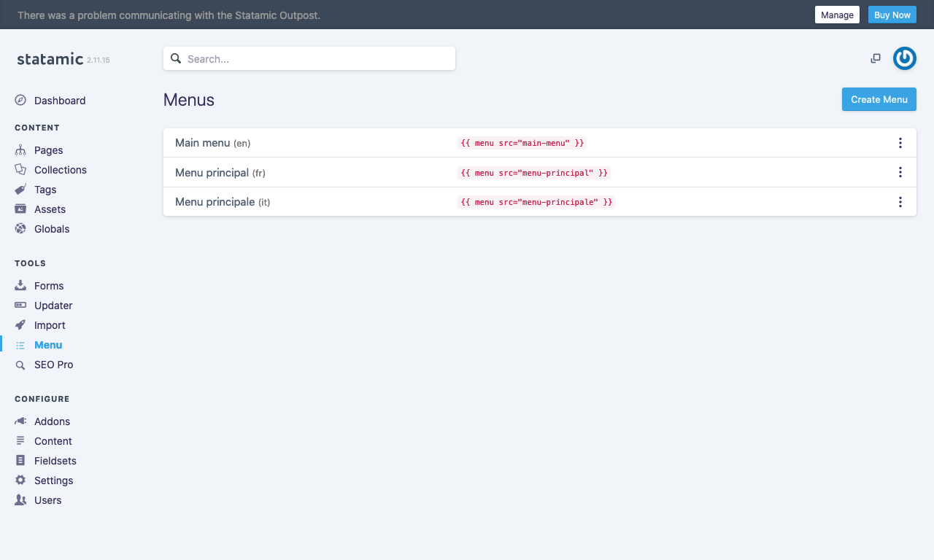This screenshot has height=560, width=934.
Task: Open the actions menu for Menu principale
Action: (900, 202)
